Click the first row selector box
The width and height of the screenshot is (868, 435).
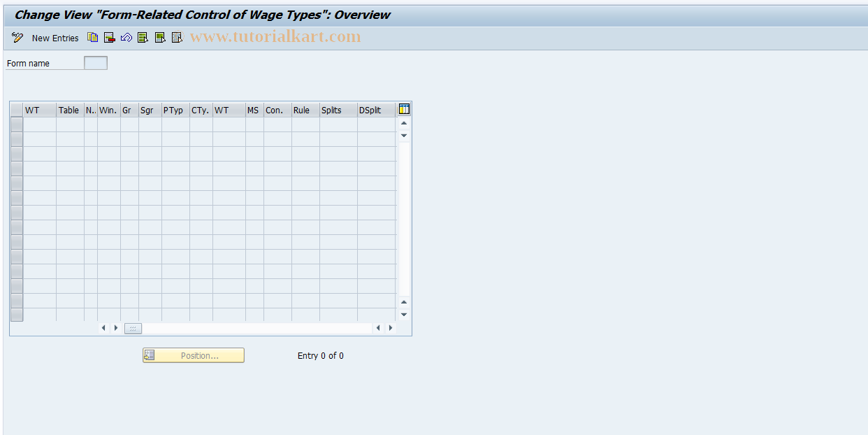pos(17,124)
